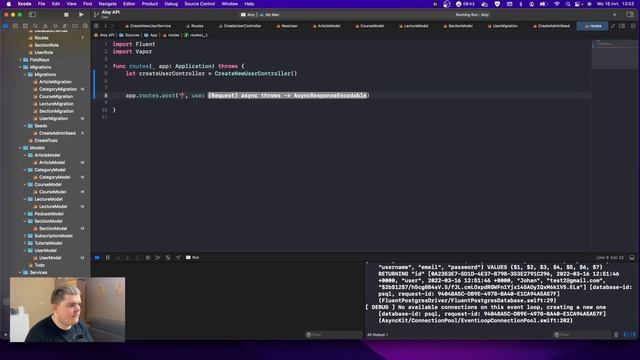Open the Issue navigator
This screenshot has height=360, width=640.
click(45, 26)
